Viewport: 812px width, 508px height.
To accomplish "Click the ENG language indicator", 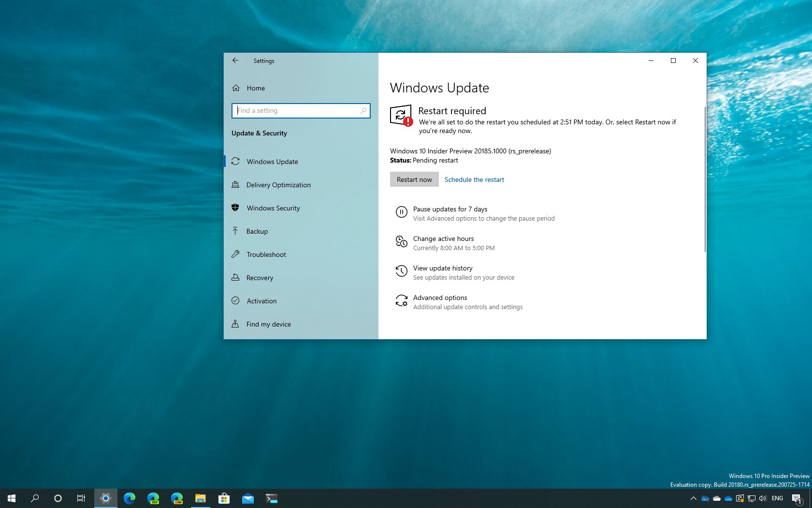I will tap(777, 498).
